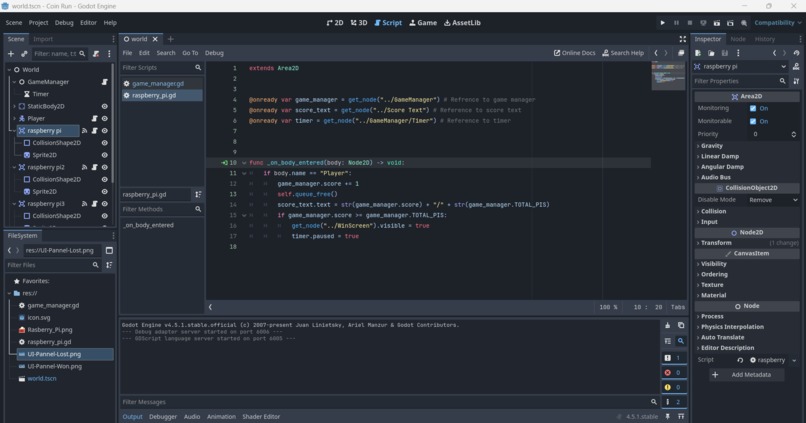Collapse the GameManager node

(x=14, y=82)
